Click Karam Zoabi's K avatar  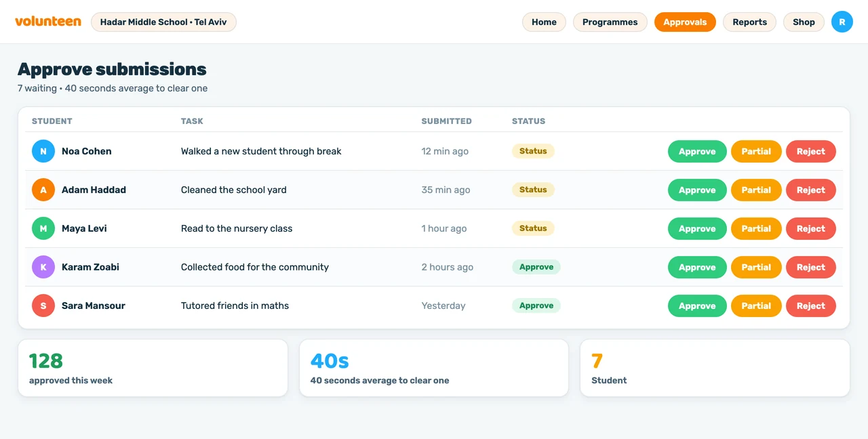point(43,267)
